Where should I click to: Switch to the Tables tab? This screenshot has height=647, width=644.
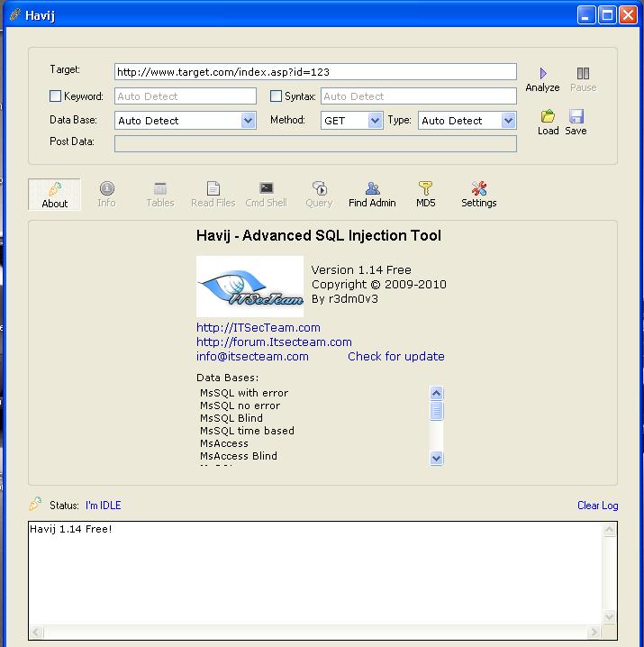click(160, 195)
